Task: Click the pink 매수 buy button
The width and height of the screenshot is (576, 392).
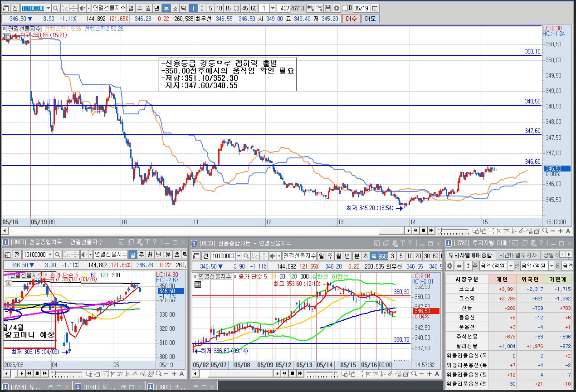Action: 351,19
